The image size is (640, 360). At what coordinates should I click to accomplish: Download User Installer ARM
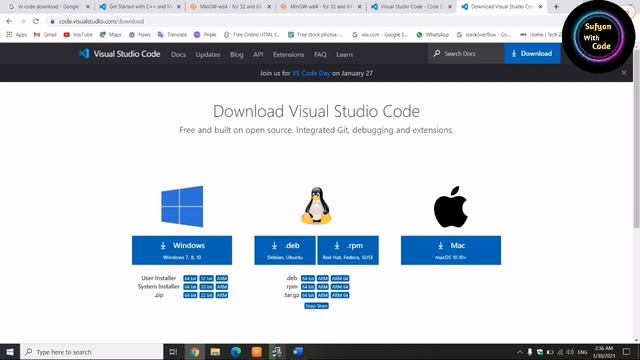222,278
